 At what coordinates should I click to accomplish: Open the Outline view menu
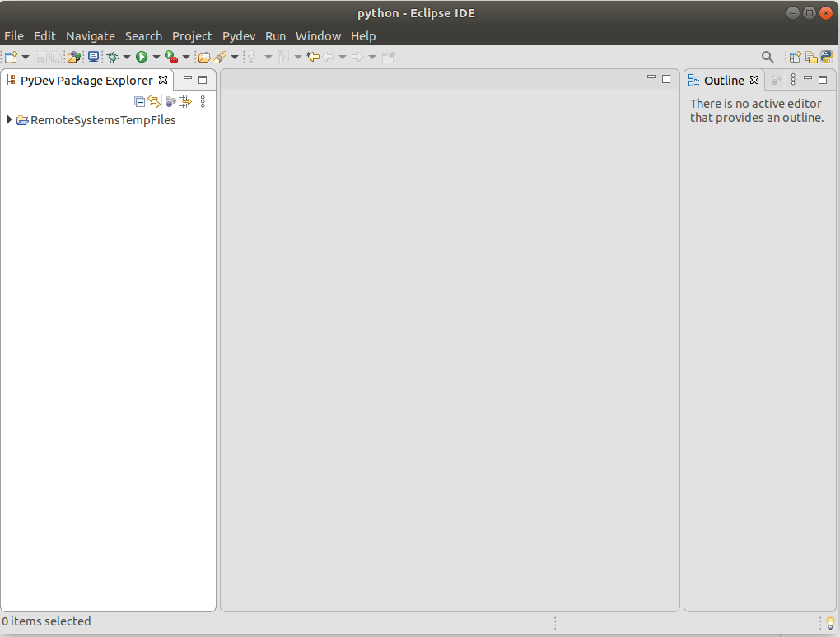793,79
